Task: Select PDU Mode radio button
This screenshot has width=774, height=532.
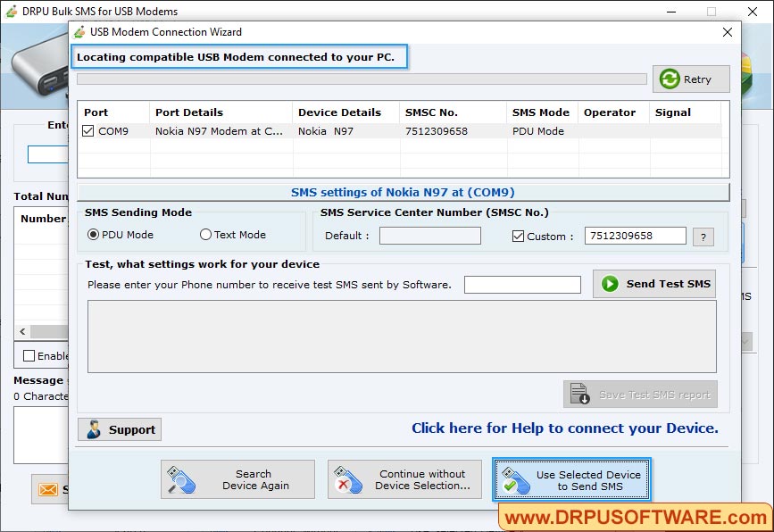Action: tap(93, 235)
